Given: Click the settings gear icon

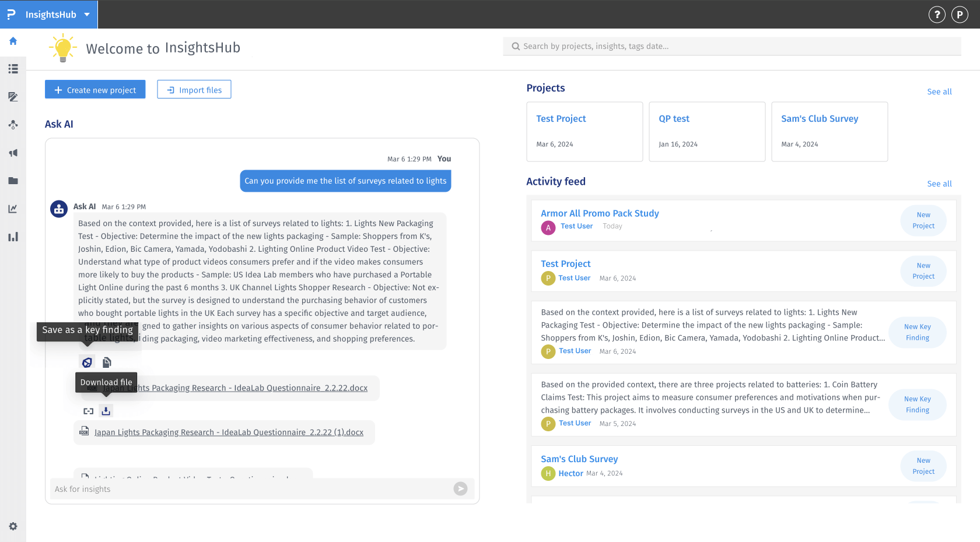Looking at the screenshot, I should (x=13, y=526).
